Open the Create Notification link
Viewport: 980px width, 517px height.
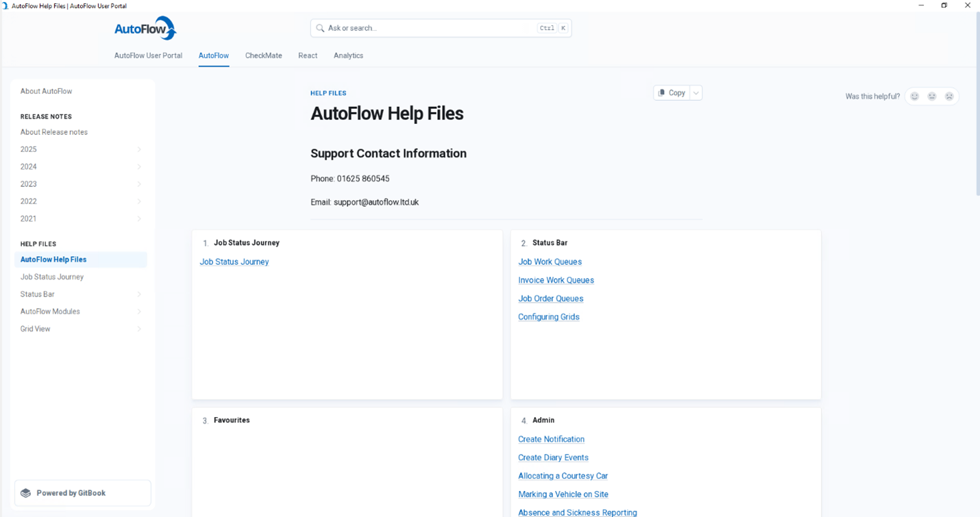click(551, 439)
